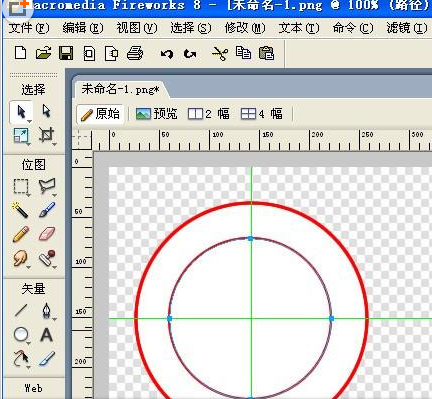The width and height of the screenshot is (432, 399).
Task: Paste with the clipboard icon
Action: point(266,53)
